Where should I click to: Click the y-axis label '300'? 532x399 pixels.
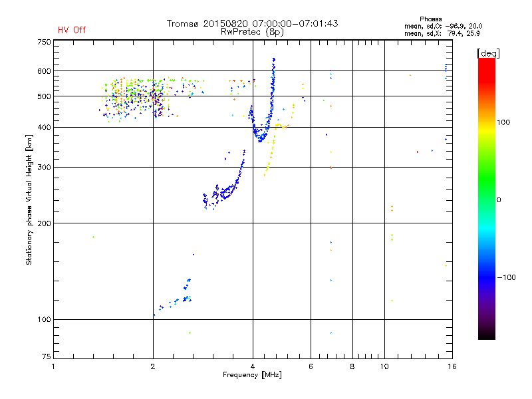44,167
